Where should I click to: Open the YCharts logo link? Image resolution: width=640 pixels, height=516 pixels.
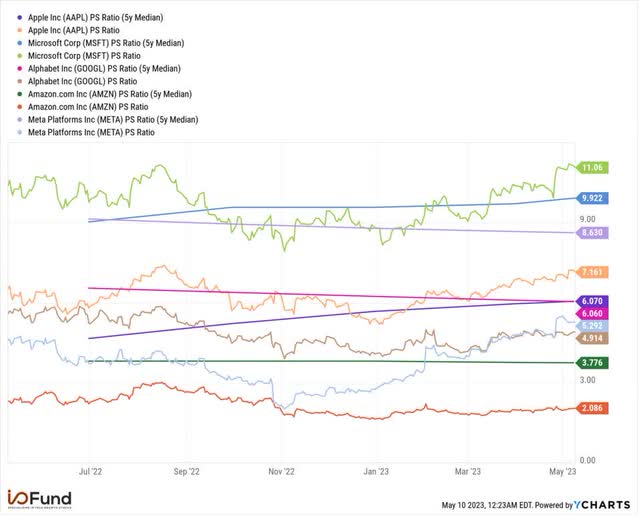(x=602, y=505)
